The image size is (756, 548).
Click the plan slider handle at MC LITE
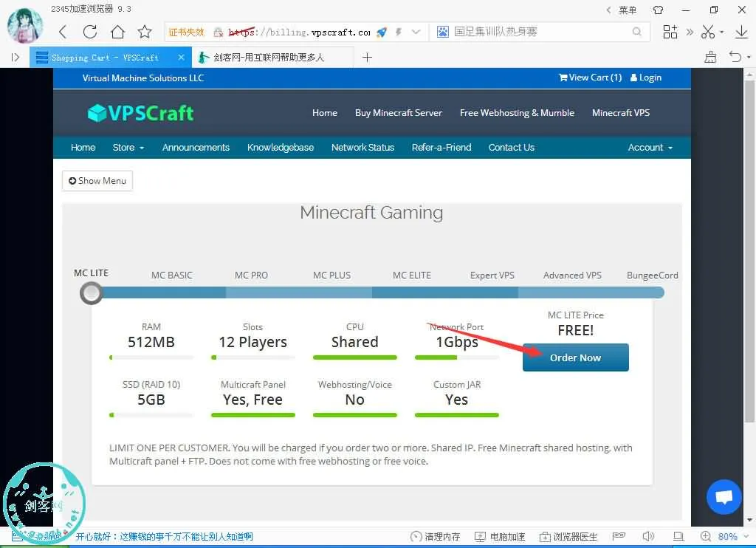click(x=91, y=292)
